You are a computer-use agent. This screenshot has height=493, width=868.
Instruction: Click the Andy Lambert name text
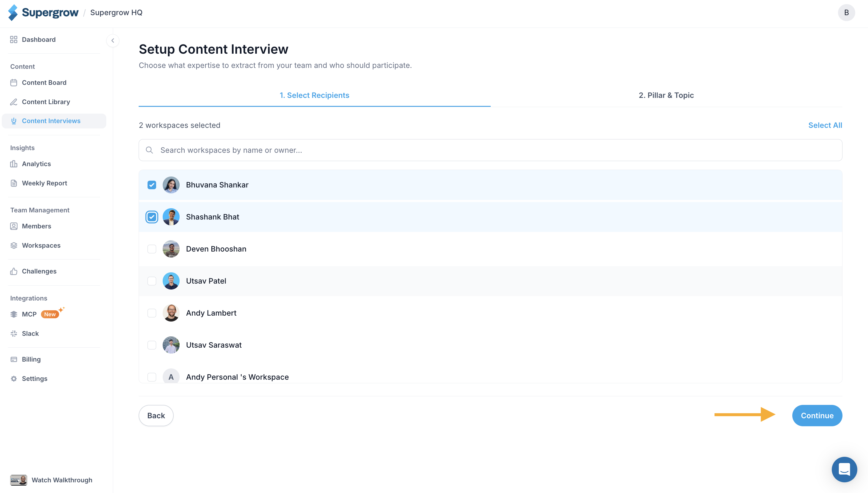tap(211, 313)
